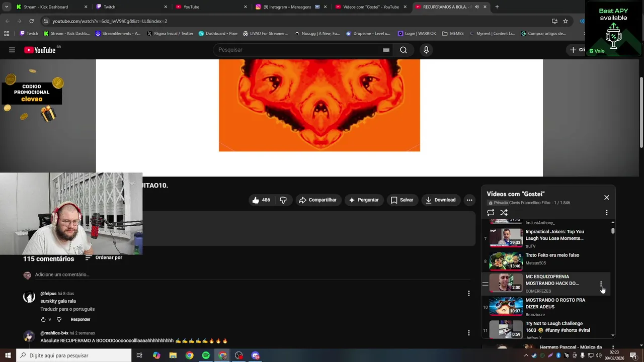This screenshot has height=362, width=644.
Task: Open Task View on the taskbar
Action: point(139,355)
